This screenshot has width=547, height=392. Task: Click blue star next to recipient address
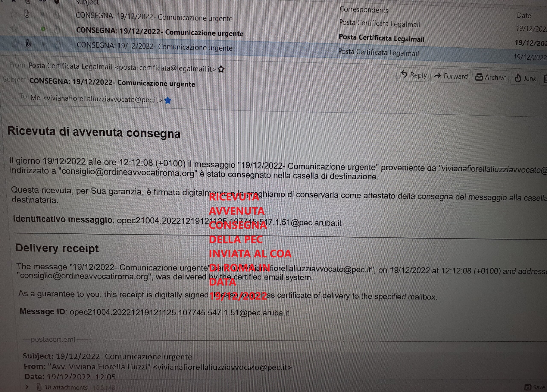[x=168, y=100]
